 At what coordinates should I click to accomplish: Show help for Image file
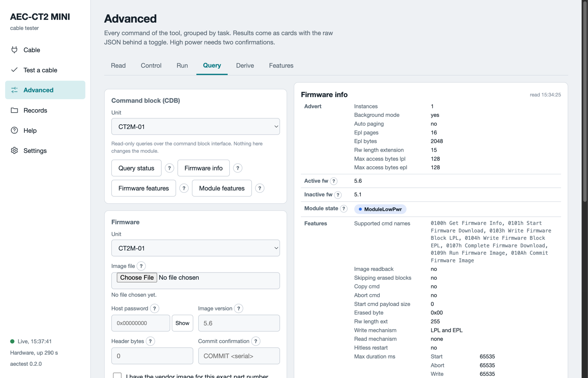pos(141,266)
